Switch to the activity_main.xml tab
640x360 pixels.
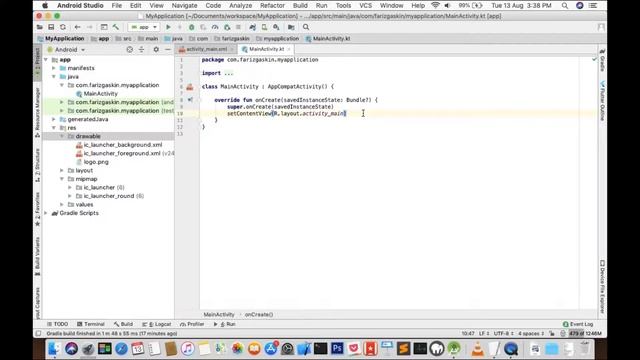[x=206, y=49]
